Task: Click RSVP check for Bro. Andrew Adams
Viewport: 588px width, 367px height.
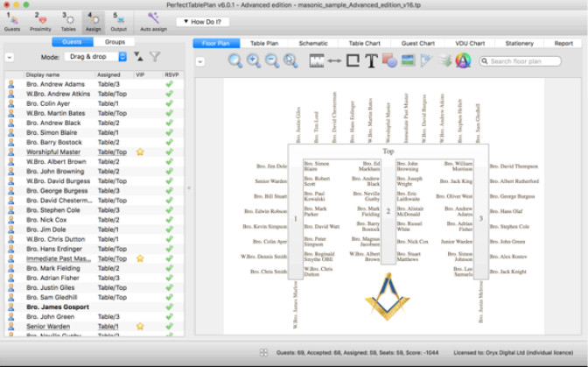Action: click(x=170, y=84)
